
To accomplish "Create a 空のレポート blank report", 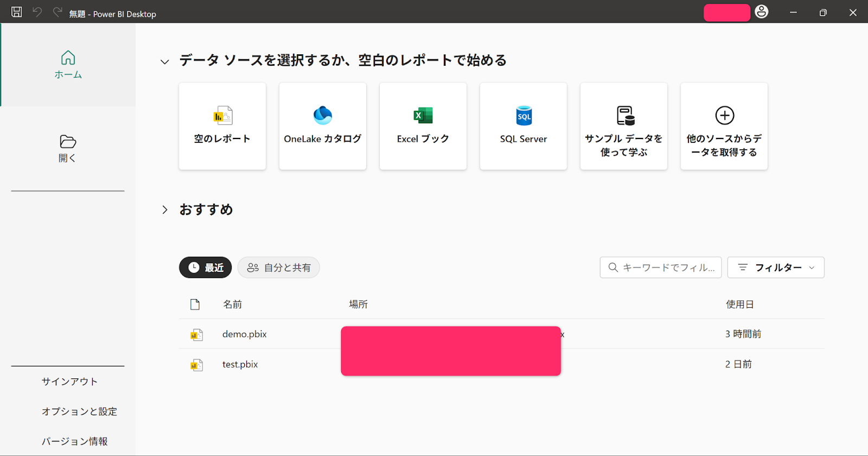I will [x=222, y=126].
